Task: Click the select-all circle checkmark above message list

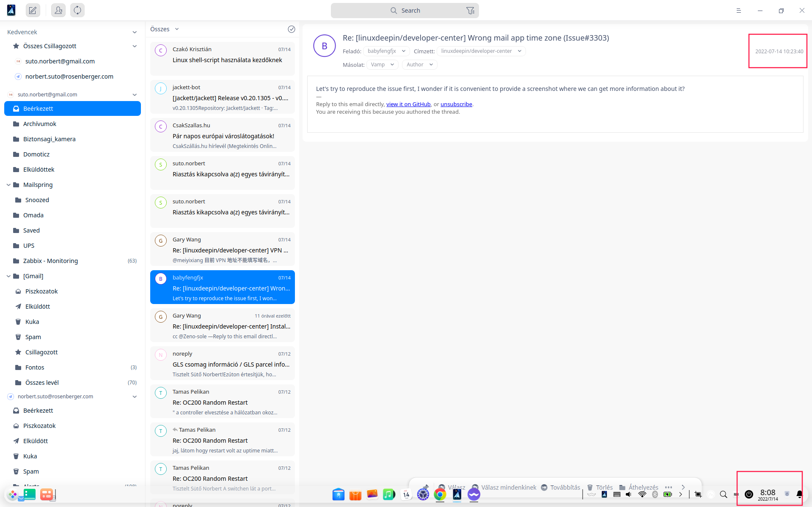Action: coord(291,29)
